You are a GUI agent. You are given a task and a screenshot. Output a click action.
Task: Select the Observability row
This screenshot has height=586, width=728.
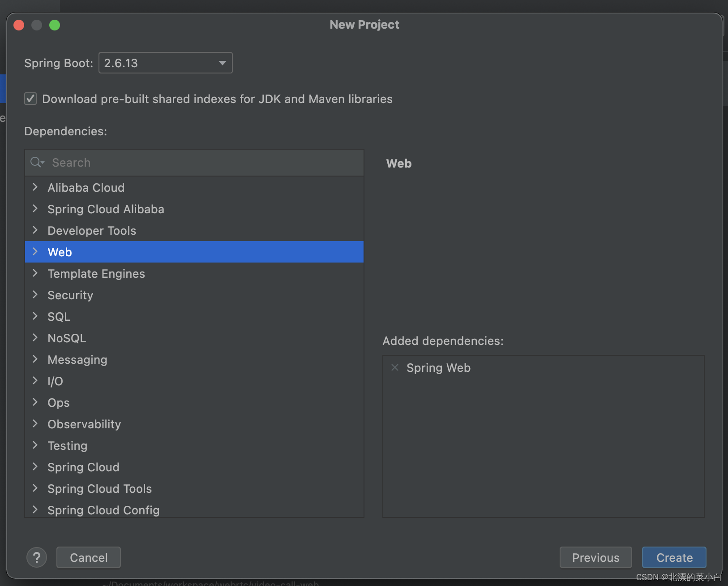click(194, 424)
